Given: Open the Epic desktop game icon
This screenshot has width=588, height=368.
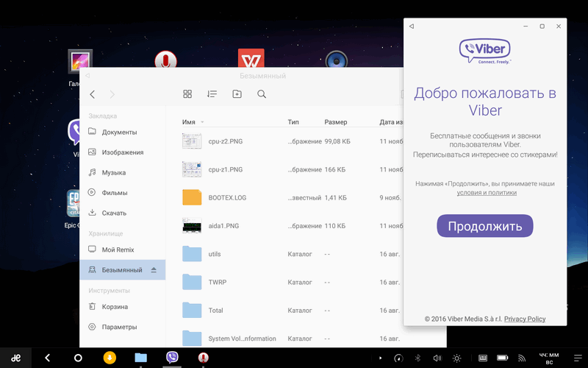Looking at the screenshot, I should [x=73, y=203].
